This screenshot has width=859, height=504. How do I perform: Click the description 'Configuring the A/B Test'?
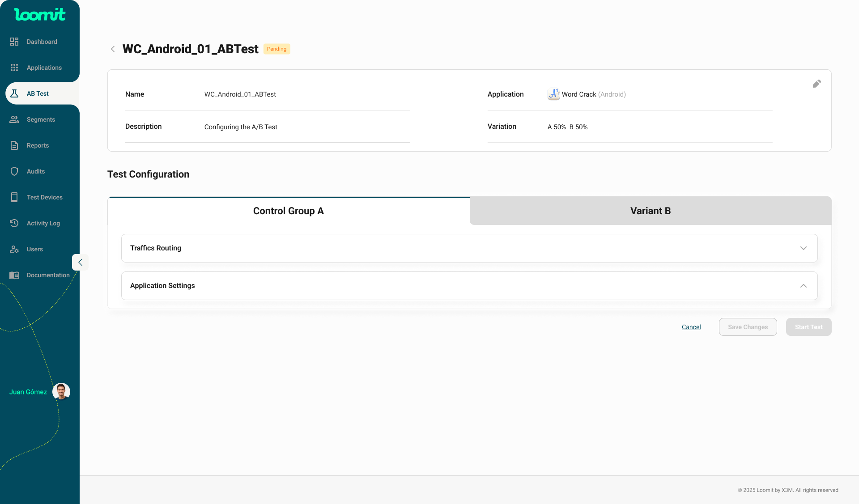[x=241, y=127]
